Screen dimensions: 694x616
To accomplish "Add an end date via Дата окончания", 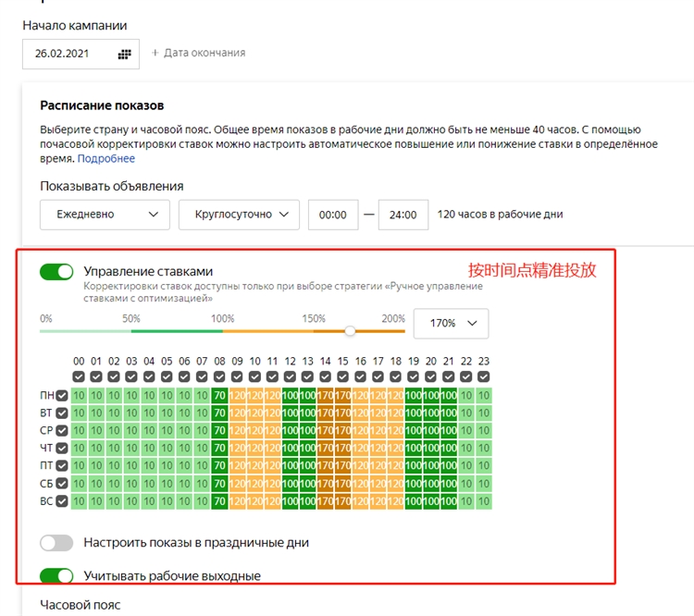I will coord(198,53).
